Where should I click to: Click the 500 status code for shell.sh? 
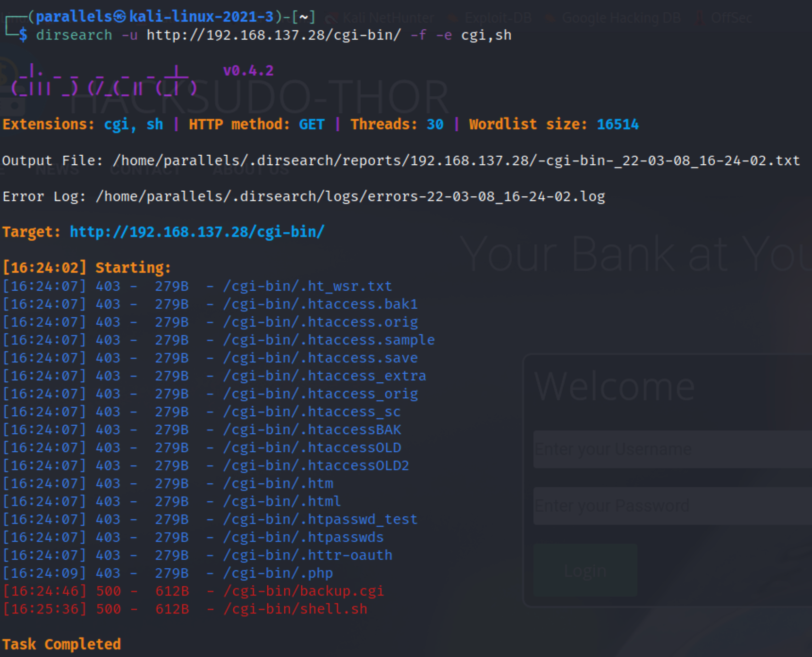(x=109, y=609)
